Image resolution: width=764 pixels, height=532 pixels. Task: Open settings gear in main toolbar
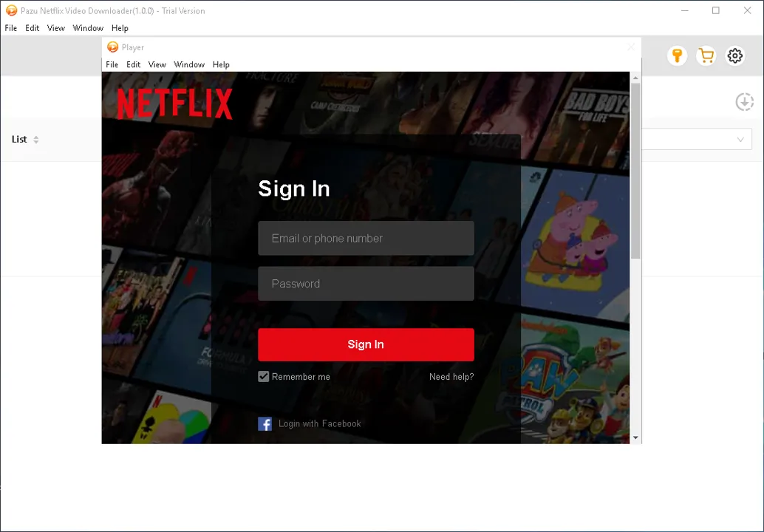[x=734, y=56]
